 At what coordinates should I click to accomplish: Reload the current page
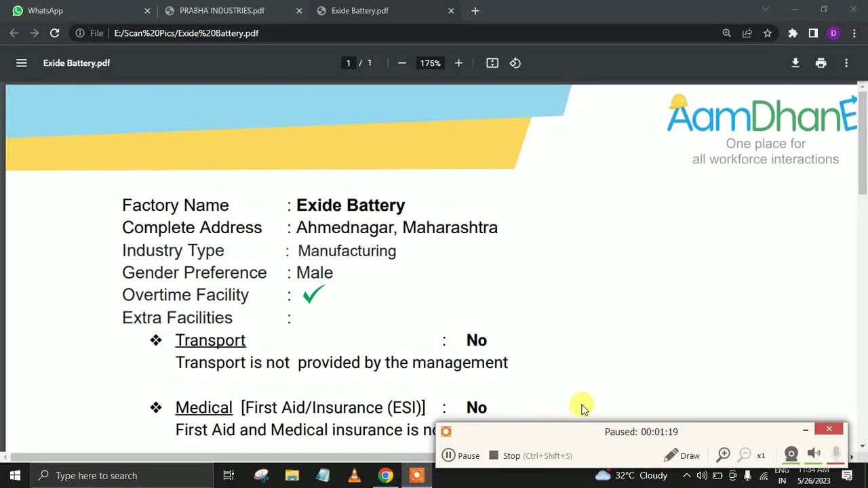tap(55, 33)
